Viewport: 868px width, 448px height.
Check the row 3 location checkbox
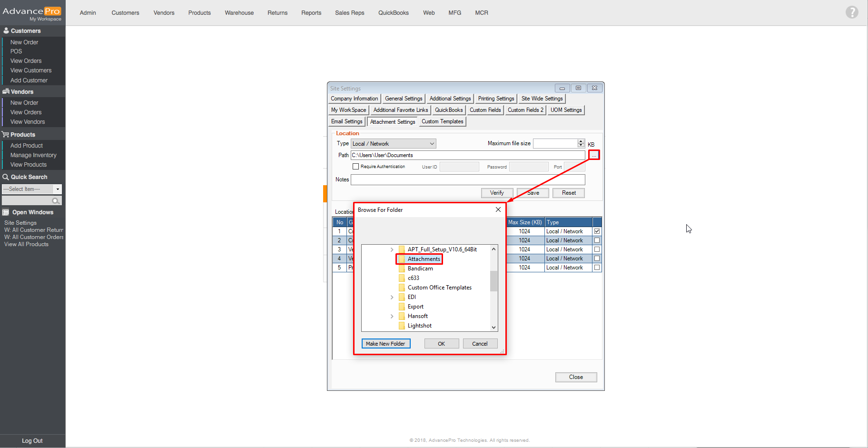[x=597, y=249]
